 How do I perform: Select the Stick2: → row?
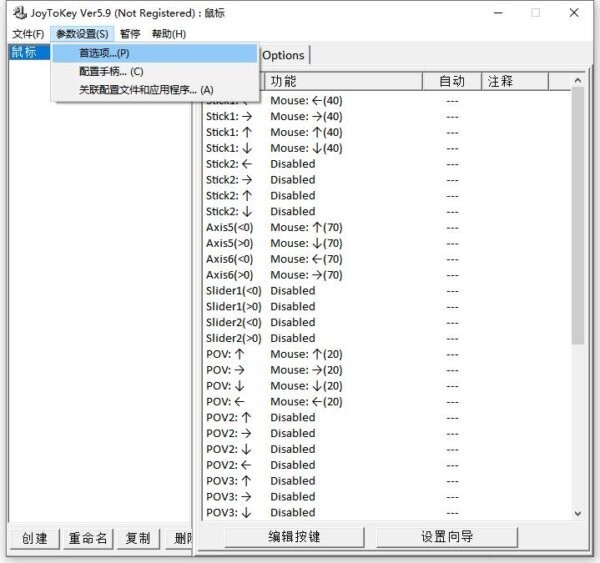(x=386, y=180)
